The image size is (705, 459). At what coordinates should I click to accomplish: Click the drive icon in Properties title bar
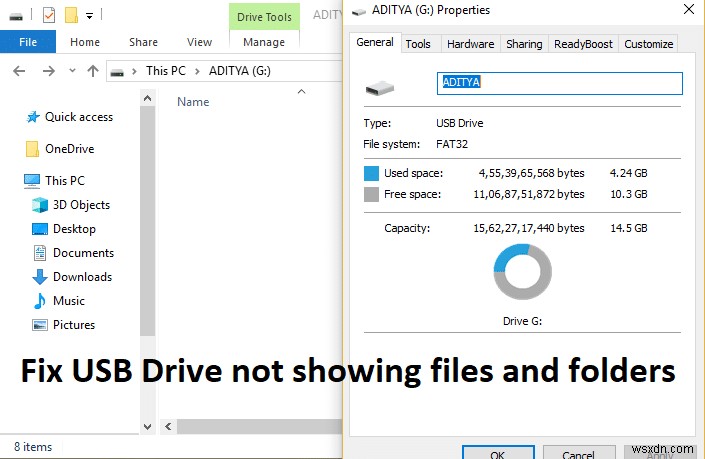(x=358, y=12)
